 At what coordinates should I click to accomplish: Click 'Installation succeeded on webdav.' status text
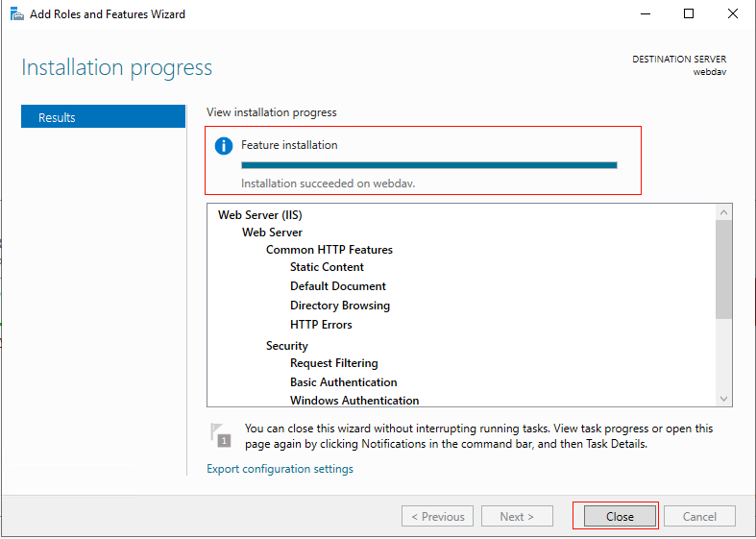(328, 184)
